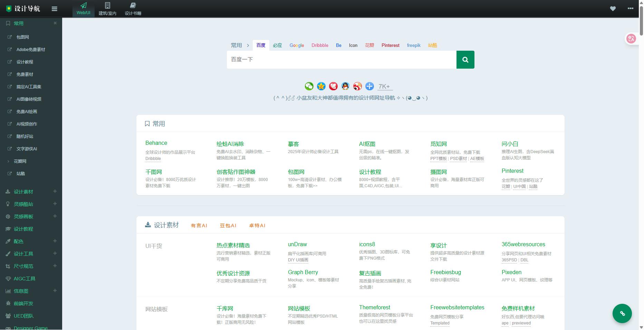Select the 配色 eyedropper icon in sidebar
644x330 pixels.
point(8,241)
